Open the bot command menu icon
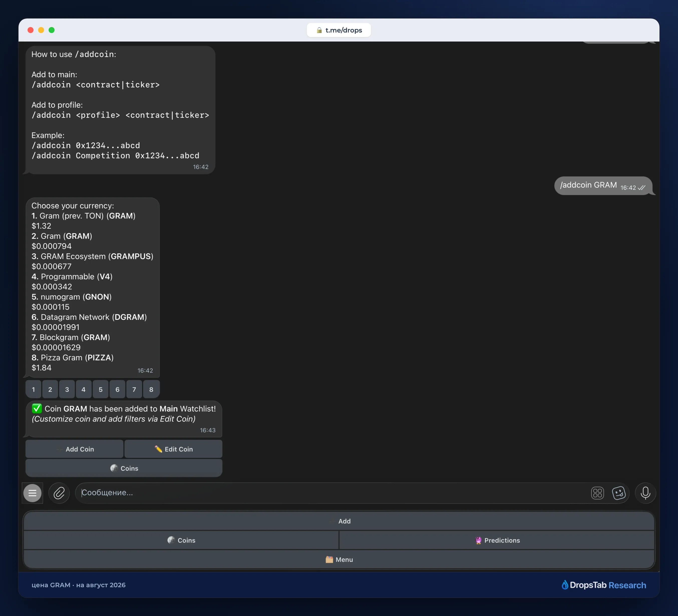Viewport: 678px width, 616px height. pos(32,493)
